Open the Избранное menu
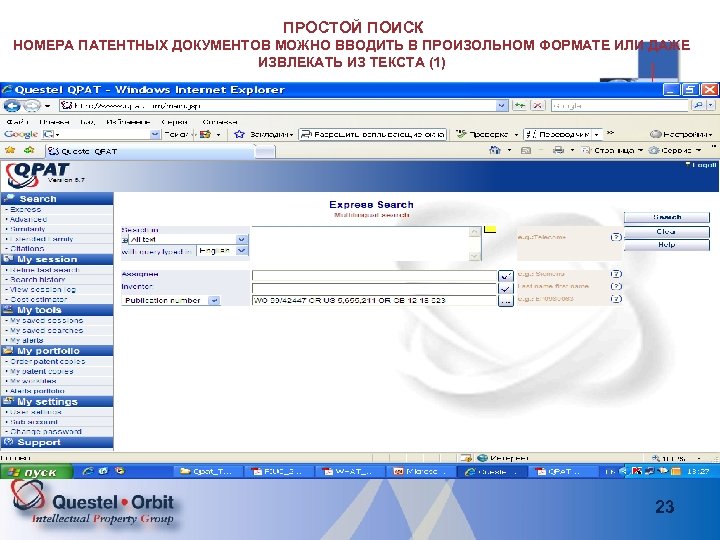The height and width of the screenshot is (540, 720). coord(128,122)
